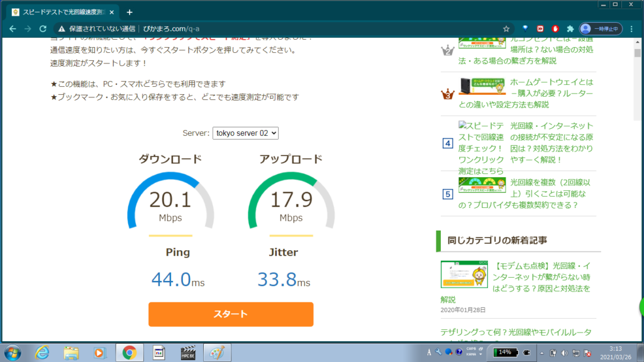Image resolution: width=644 pixels, height=362 pixels.
Task: Click the download speed gauge 20.1 Mbps
Action: pos(170,201)
